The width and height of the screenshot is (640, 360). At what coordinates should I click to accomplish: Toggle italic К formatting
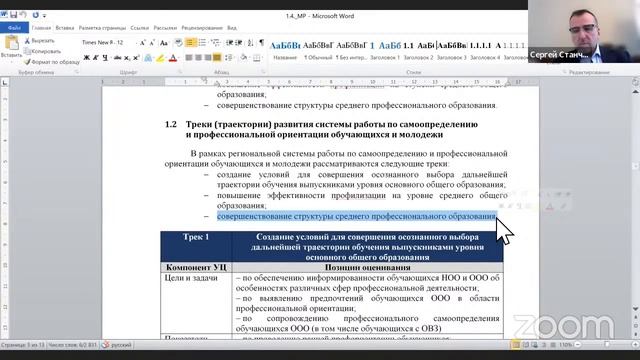point(96,58)
